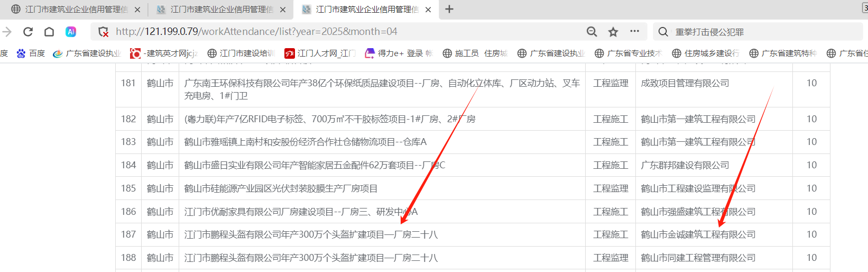Click the score 10 in row 185

811,188
